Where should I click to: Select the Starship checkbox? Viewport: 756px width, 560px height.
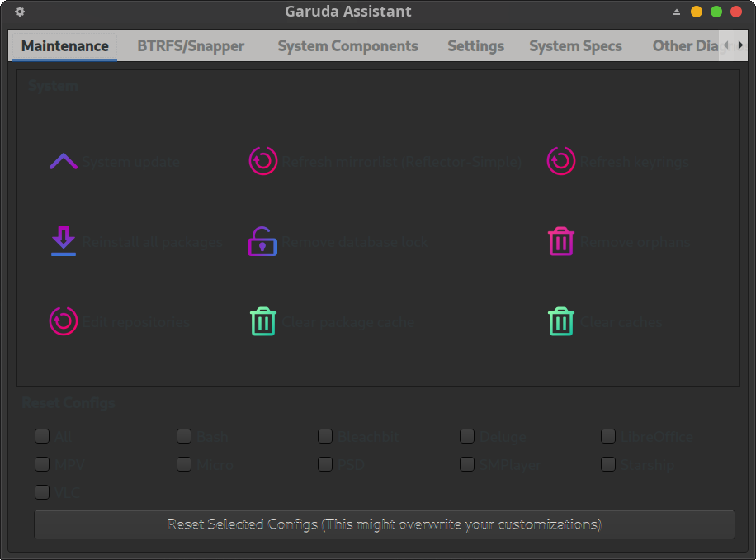tap(608, 464)
